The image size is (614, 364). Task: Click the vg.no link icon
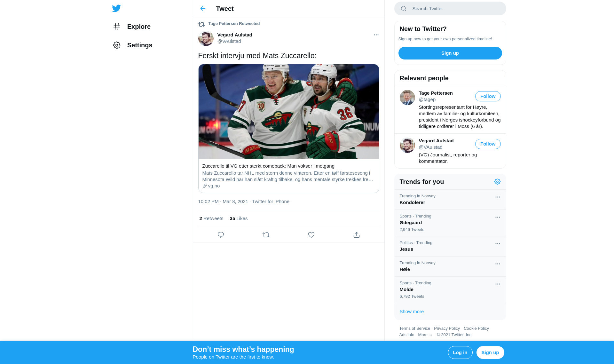tap(205, 186)
